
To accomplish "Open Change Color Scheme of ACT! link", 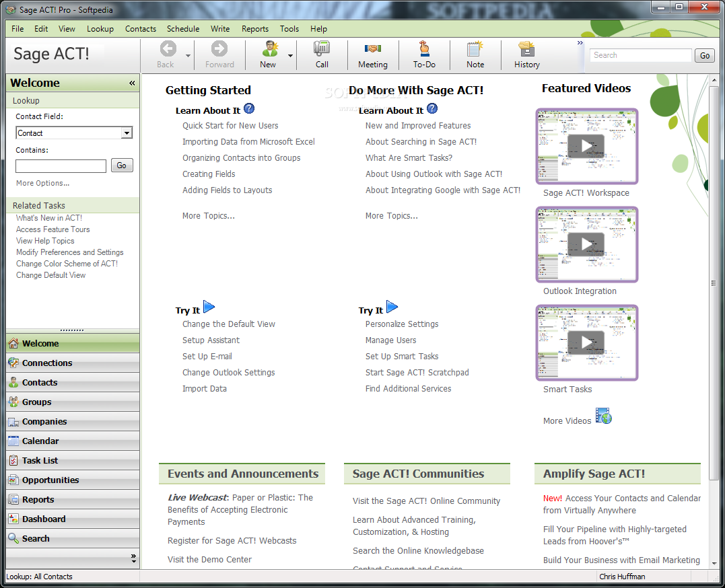I will pos(67,264).
